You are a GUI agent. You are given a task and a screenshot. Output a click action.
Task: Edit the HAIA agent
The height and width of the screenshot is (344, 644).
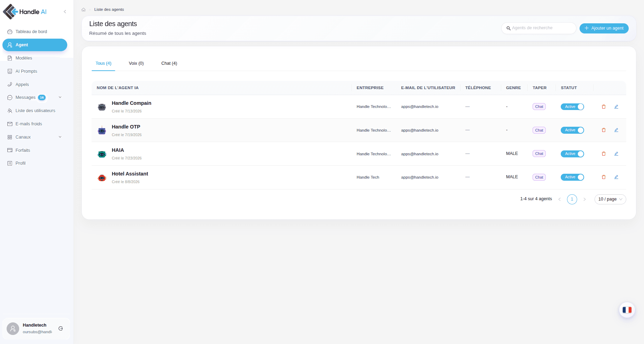(x=616, y=154)
